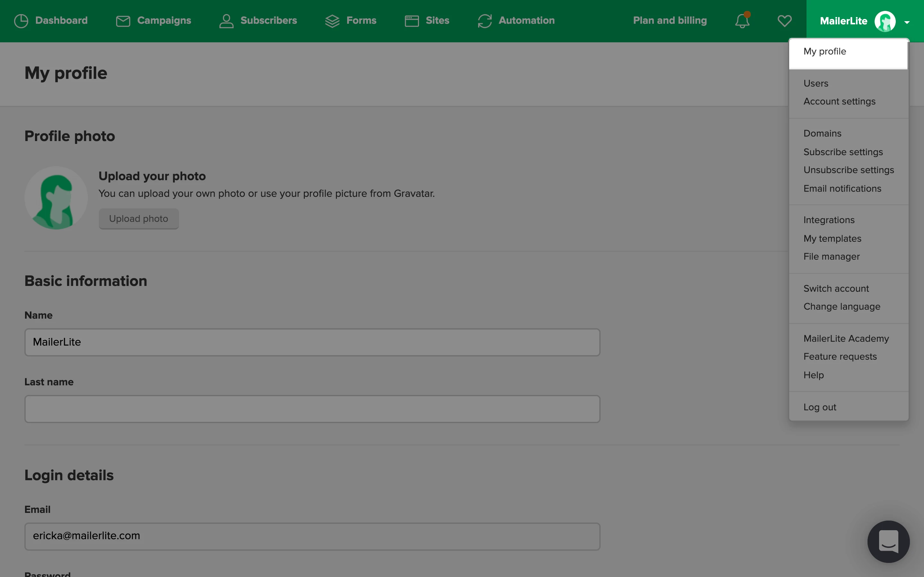924x577 pixels.
Task: Click the header profile avatar
Action: click(885, 21)
